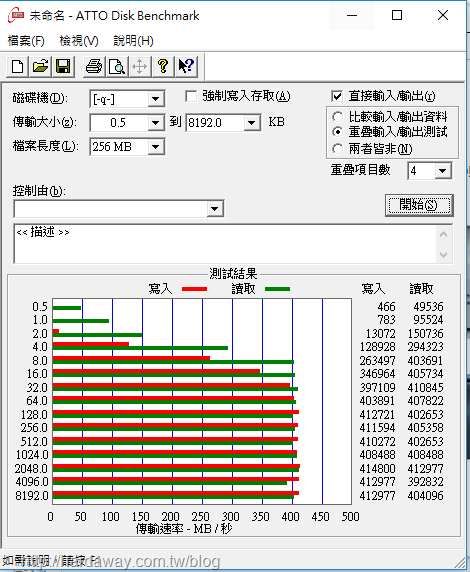Click the ATTO app icon in title bar

click(x=16, y=15)
